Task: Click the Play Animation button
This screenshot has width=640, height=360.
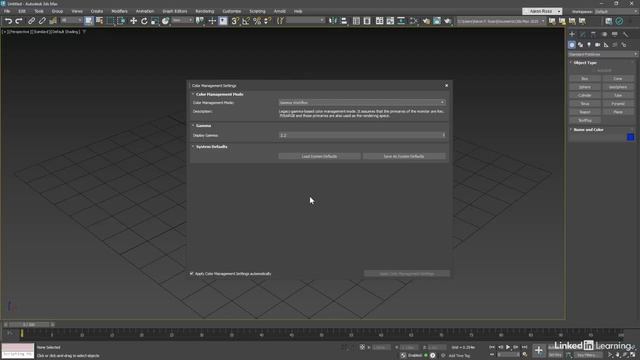Action: point(508,347)
